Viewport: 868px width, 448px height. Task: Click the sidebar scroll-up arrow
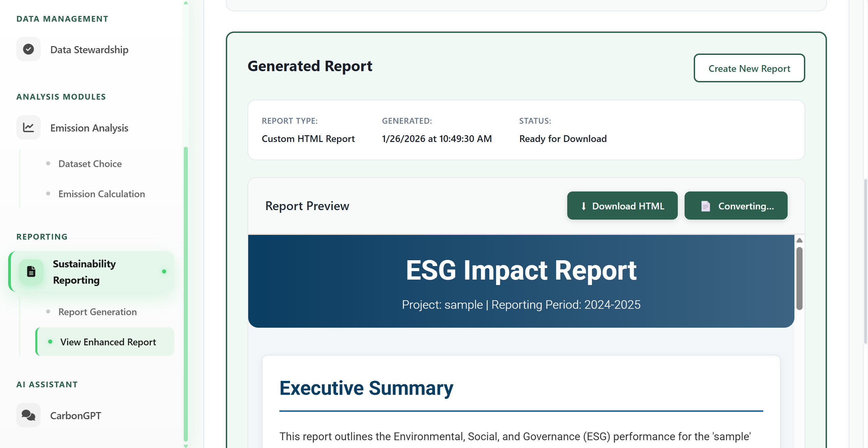click(185, 3)
